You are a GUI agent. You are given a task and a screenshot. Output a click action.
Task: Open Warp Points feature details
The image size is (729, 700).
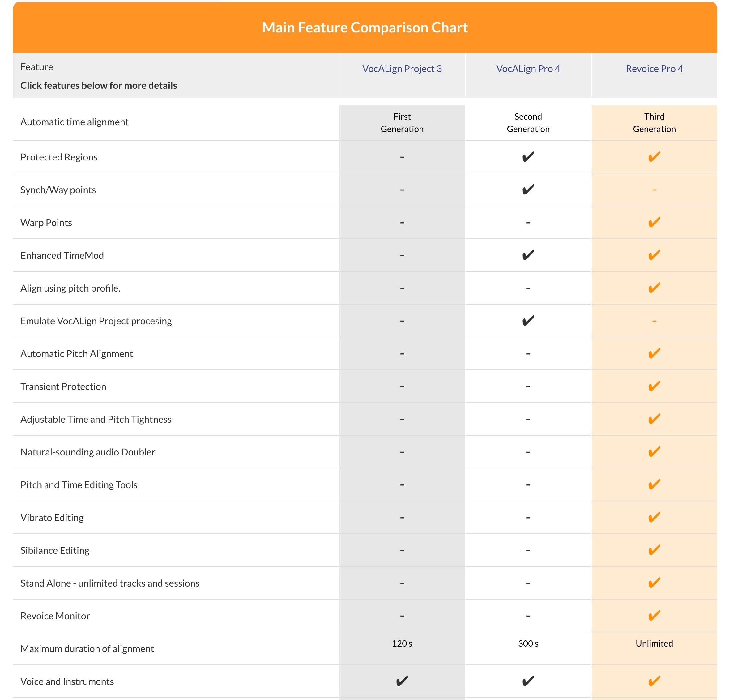pos(46,222)
